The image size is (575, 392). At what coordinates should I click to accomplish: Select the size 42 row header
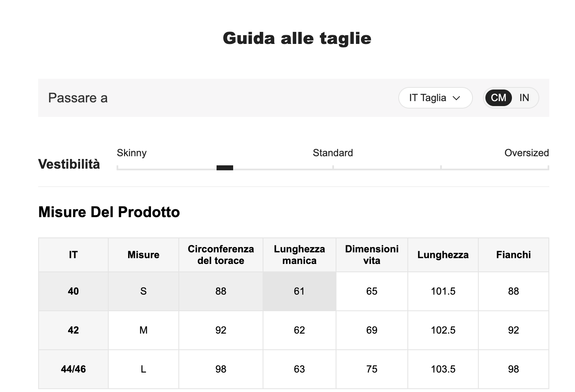(x=73, y=330)
